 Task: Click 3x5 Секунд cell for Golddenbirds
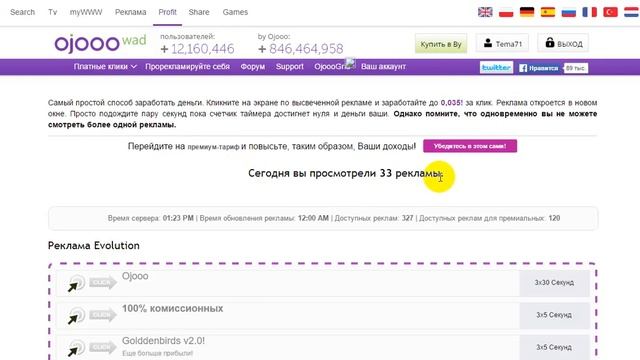click(554, 347)
